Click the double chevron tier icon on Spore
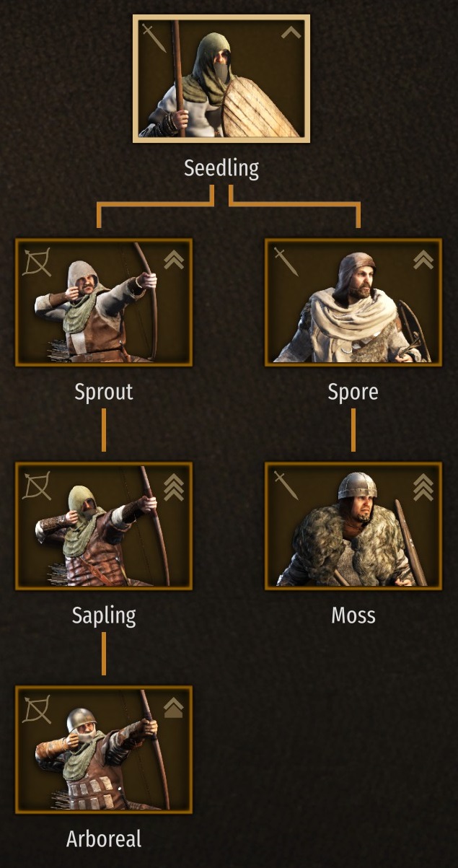 423,259
